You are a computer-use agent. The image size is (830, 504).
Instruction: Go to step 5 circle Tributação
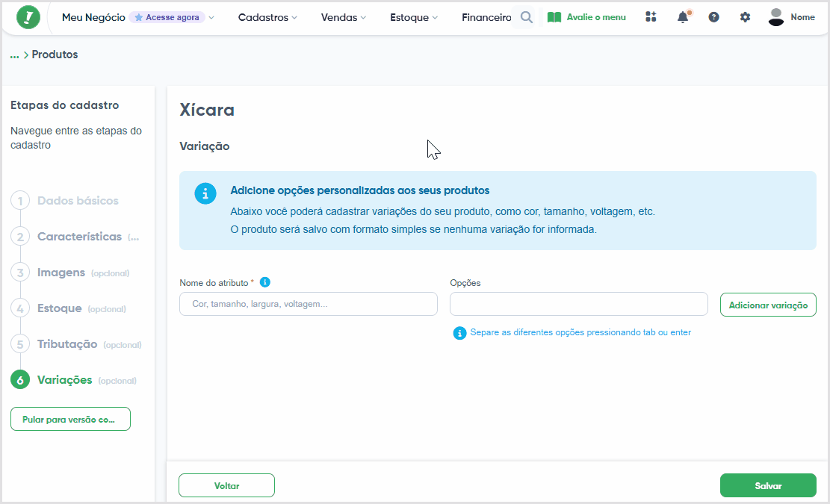click(20, 345)
